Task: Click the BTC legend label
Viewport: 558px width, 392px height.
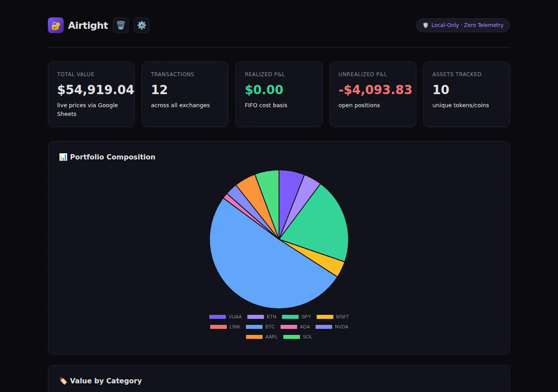Action: (x=270, y=327)
